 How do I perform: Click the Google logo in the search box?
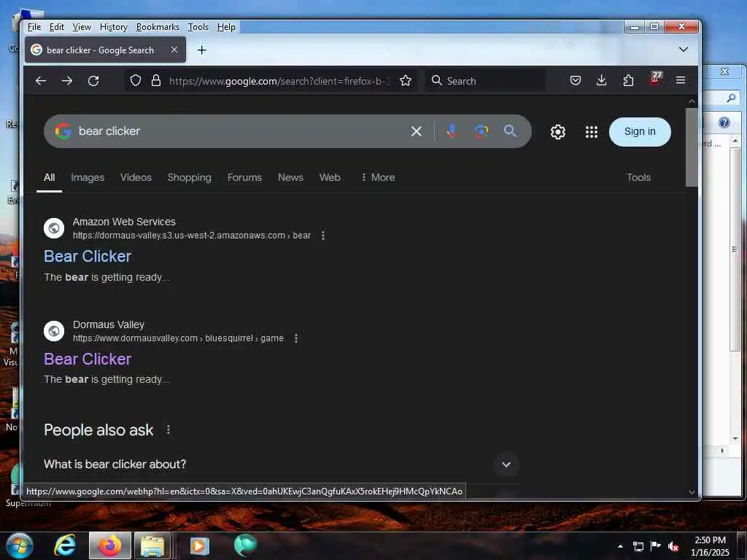[x=63, y=131]
